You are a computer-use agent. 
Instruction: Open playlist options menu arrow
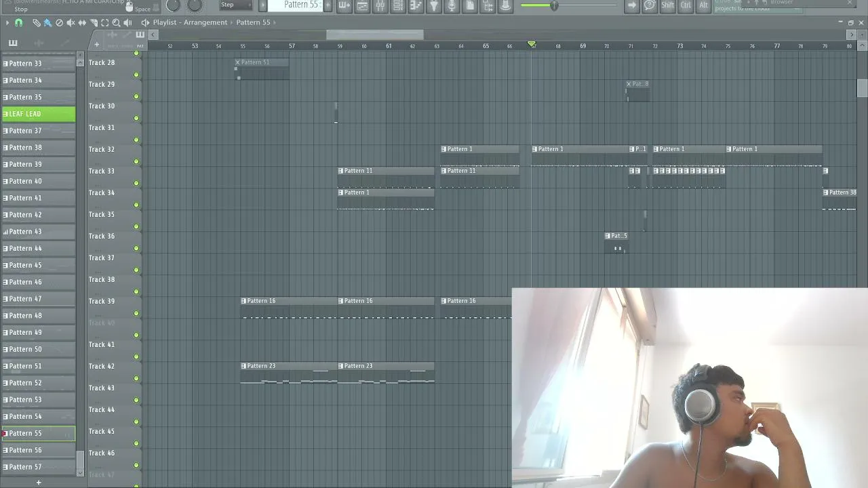coord(7,22)
